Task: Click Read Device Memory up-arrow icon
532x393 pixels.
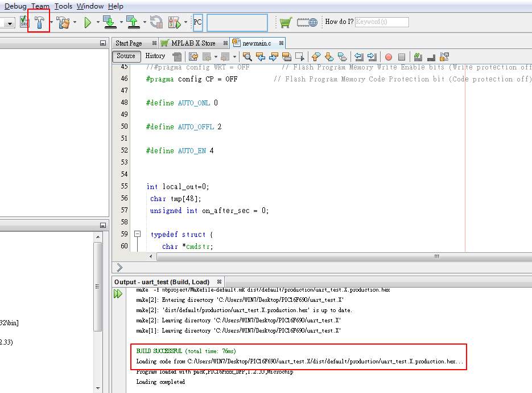Action: tap(133, 22)
